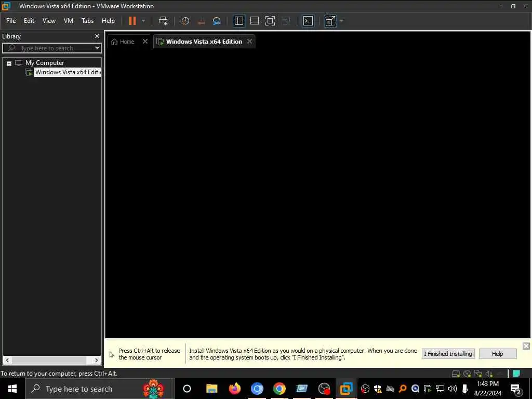This screenshot has height=399, width=532.
Task: Collapse the My Computer tree node
Action: point(9,63)
